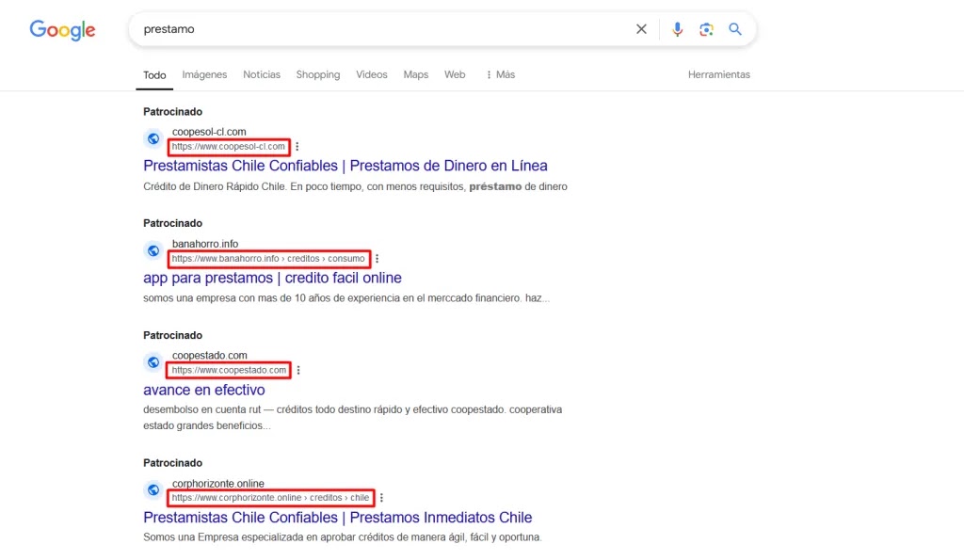This screenshot has width=964, height=560.
Task: Open three-dot menu next to coopestado.com URL
Action: click(x=298, y=370)
